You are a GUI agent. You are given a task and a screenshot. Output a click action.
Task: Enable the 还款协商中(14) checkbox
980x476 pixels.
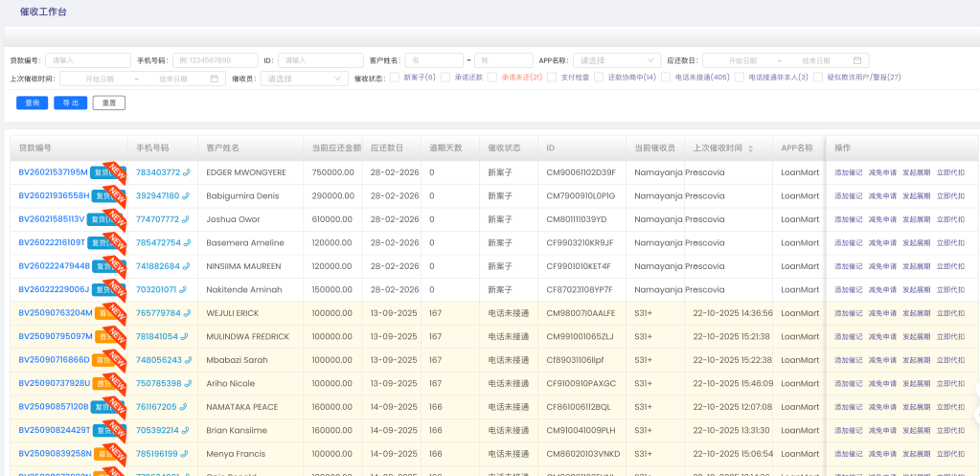[599, 78]
